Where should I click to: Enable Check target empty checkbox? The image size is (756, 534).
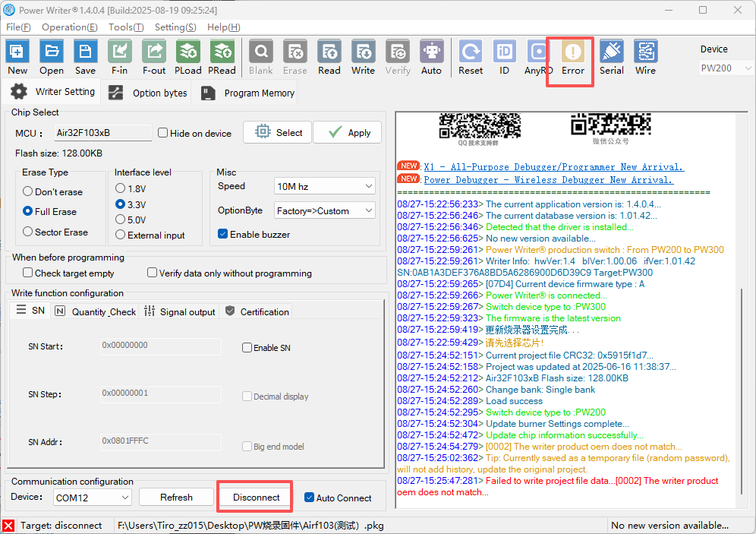(28, 273)
